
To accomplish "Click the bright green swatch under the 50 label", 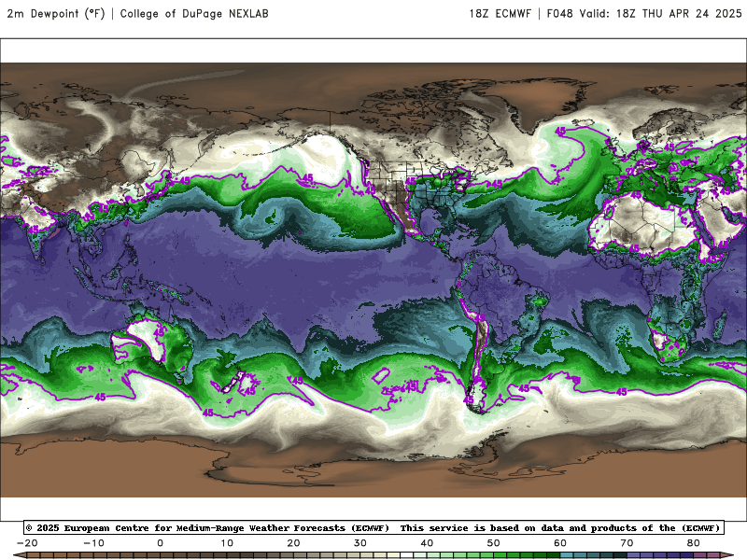I will (500, 555).
